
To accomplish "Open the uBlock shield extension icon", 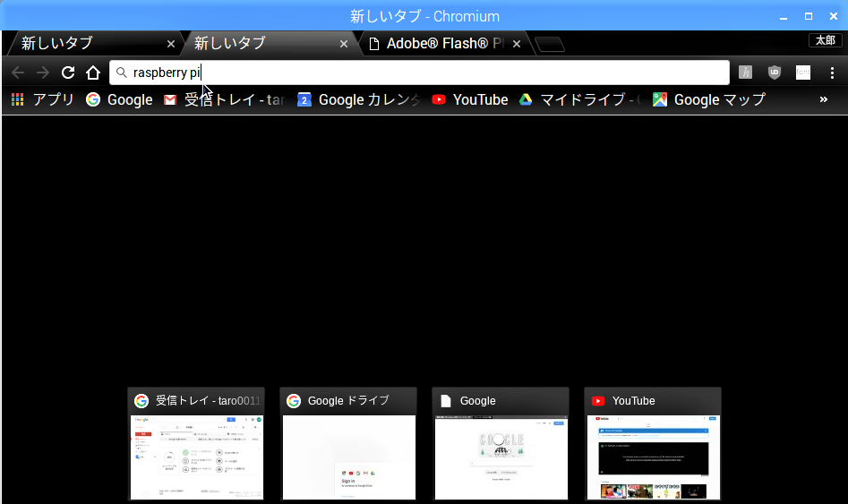I will tap(775, 73).
